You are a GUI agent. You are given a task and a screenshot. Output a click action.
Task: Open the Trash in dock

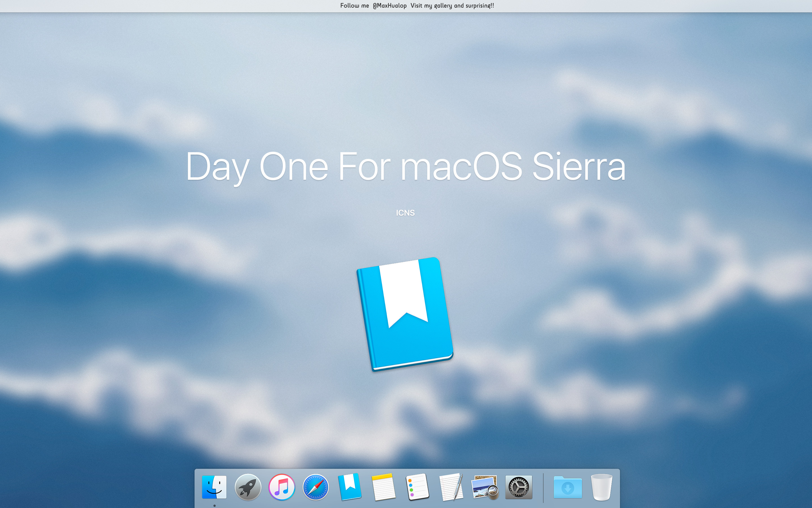coord(602,487)
